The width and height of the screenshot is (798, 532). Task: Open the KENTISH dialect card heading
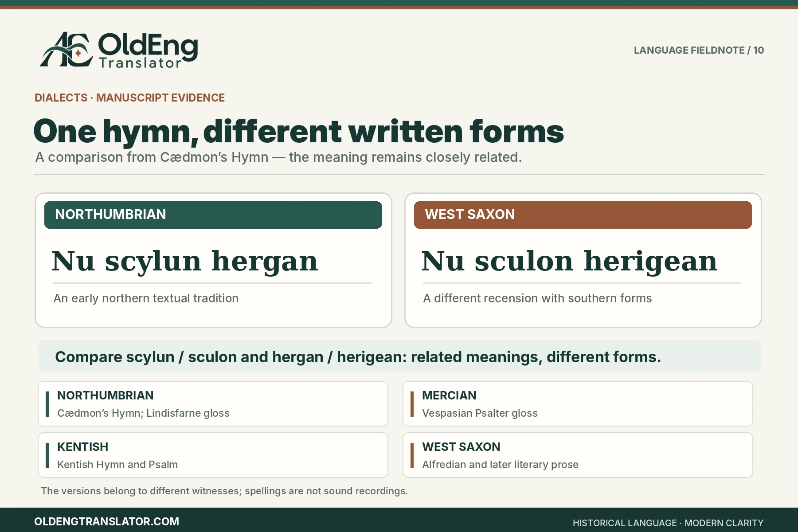(82, 447)
